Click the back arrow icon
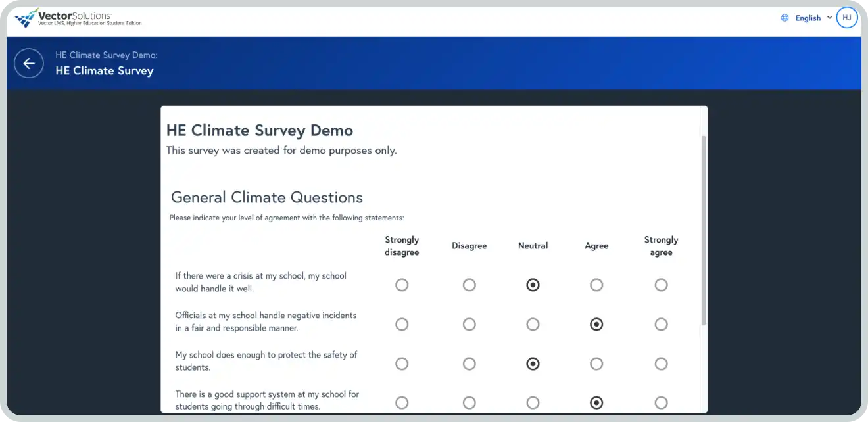The image size is (868, 422). point(29,63)
